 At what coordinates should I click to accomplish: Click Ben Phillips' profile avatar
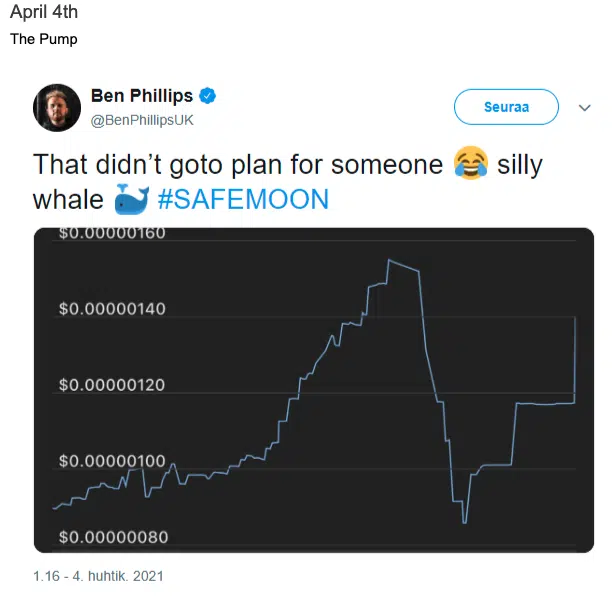point(59,107)
